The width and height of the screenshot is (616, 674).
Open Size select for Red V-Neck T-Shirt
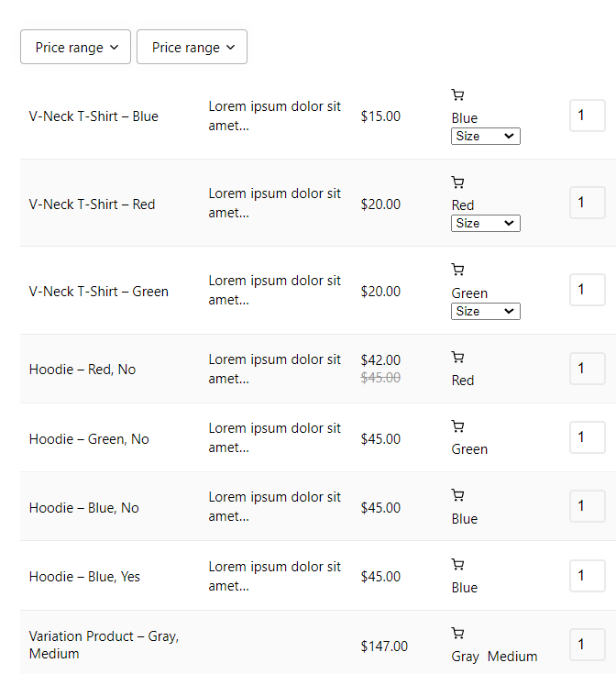point(486,223)
